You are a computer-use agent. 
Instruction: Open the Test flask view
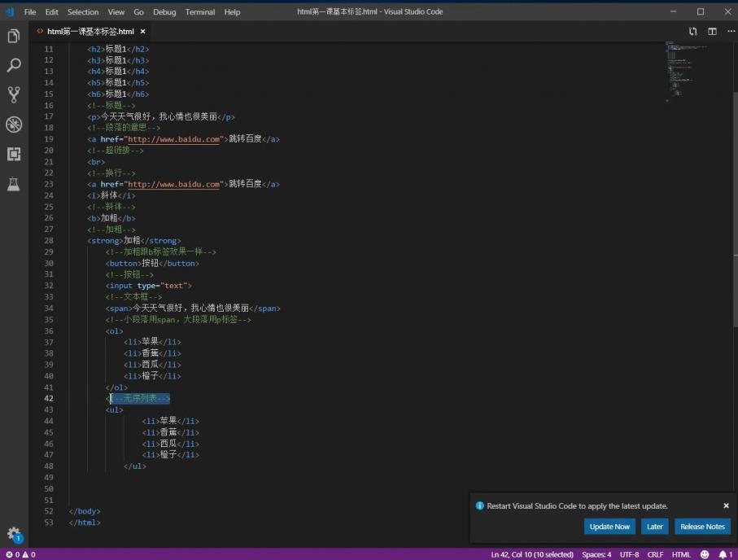click(x=14, y=184)
